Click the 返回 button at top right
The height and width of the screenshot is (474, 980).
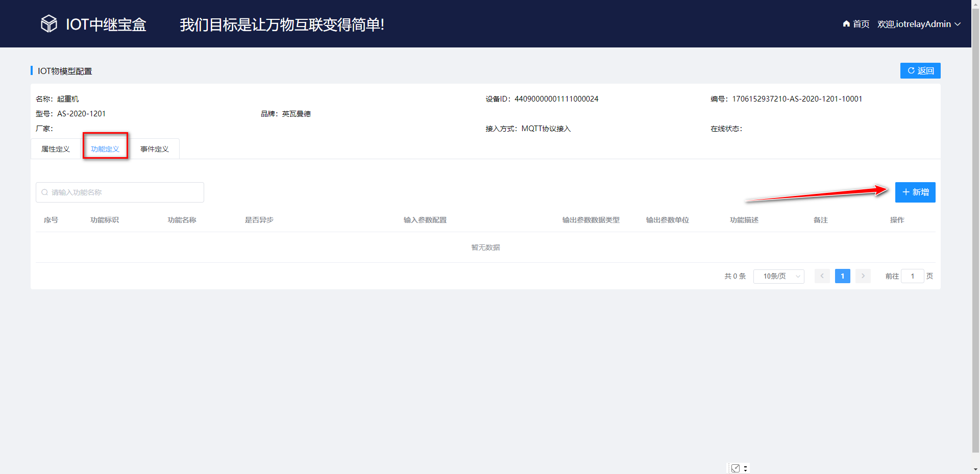pos(920,70)
